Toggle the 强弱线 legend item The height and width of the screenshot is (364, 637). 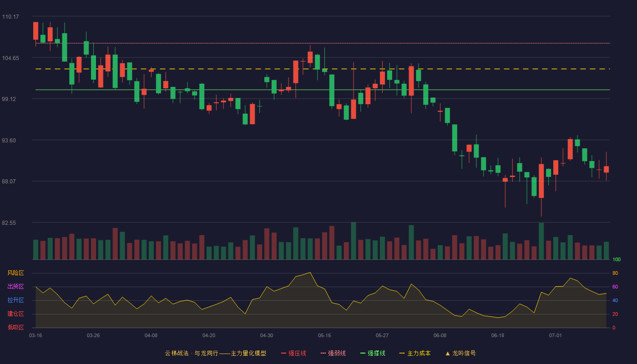333,353
